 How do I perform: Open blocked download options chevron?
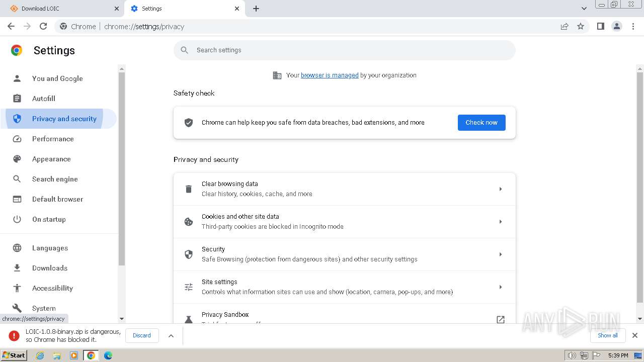pos(171,336)
